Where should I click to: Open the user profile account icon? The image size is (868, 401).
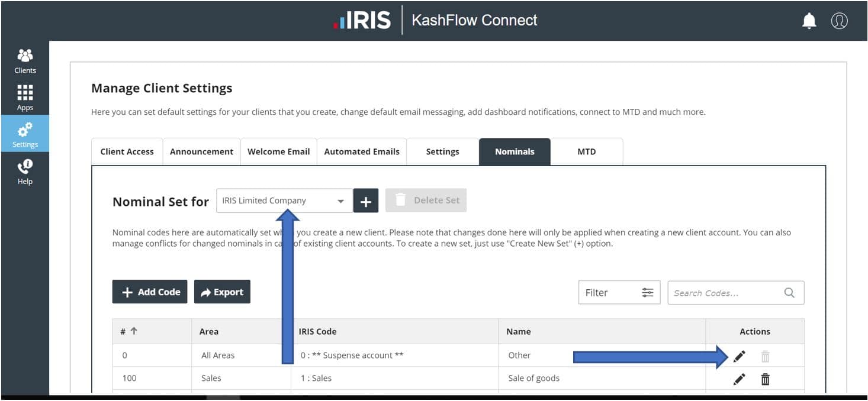(839, 21)
